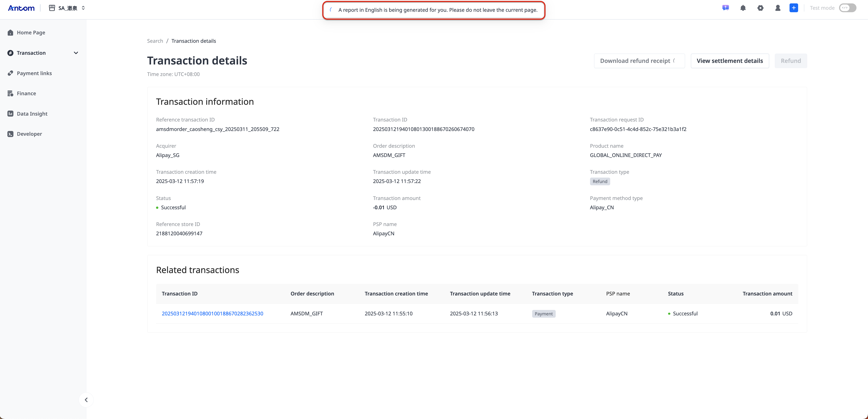Open the user account profile icon

click(778, 8)
